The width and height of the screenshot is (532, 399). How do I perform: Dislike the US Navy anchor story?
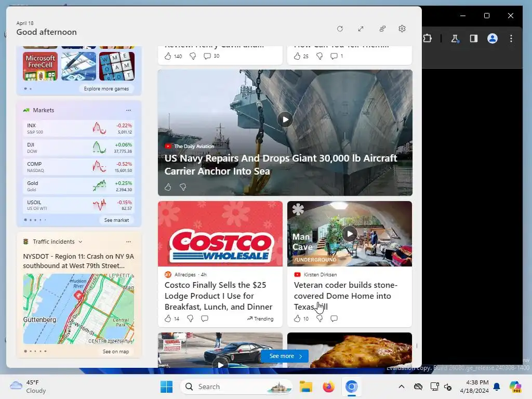point(183,187)
